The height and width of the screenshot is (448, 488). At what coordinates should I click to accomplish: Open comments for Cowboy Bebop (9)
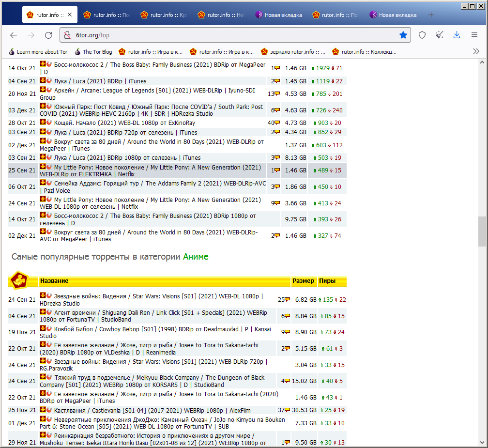[286, 332]
